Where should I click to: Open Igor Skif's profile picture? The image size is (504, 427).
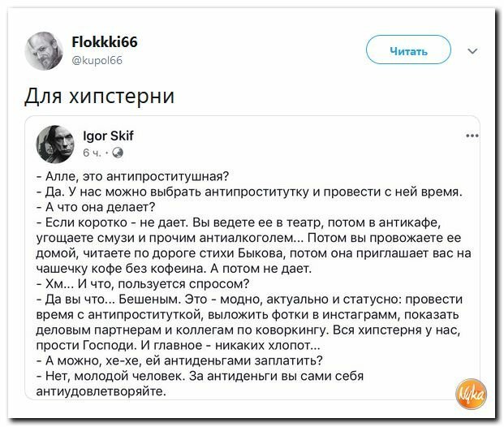tap(55, 144)
